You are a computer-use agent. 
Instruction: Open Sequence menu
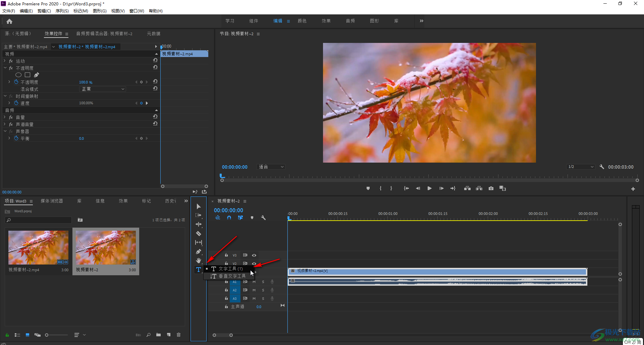(62, 11)
